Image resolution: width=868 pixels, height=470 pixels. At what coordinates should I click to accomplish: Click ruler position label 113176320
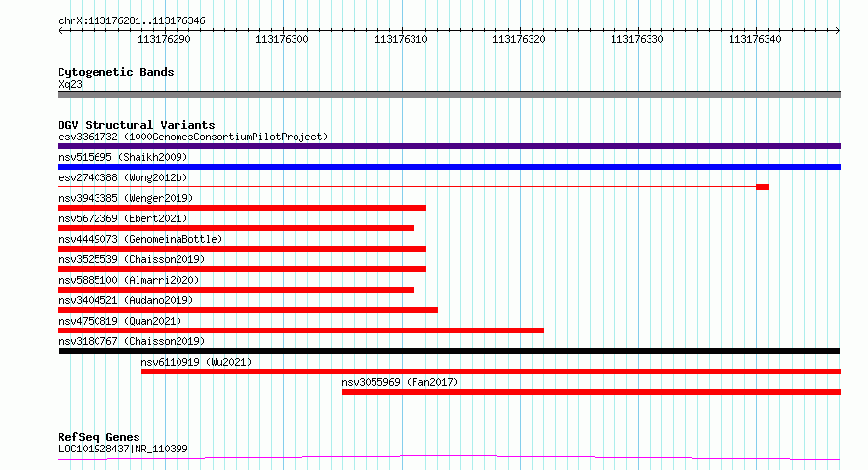point(519,39)
